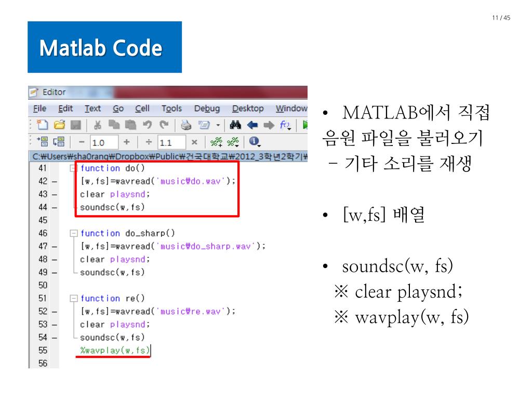Image resolution: width=532 pixels, height=399 pixels.
Task: Set a breakpoint on line 43
Action: coord(54,194)
